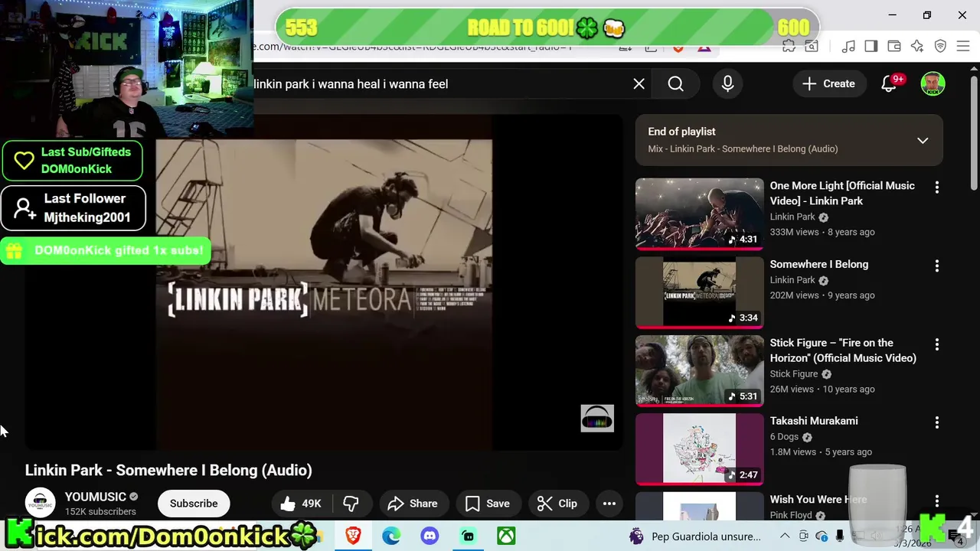980x551 pixels.
Task: Open Brave extensions puzzle icon
Action: click(x=789, y=47)
